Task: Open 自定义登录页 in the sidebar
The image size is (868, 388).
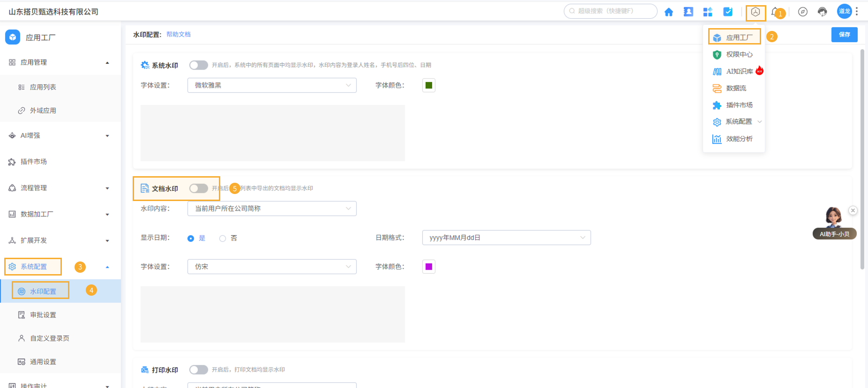Action: coord(60,338)
